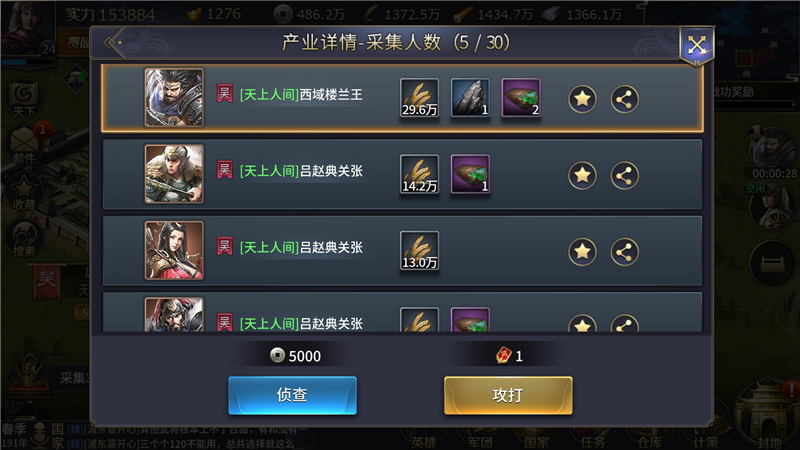This screenshot has height=450, width=800.
Task: Click the 13.0万 grain resource icon
Action: click(x=419, y=251)
